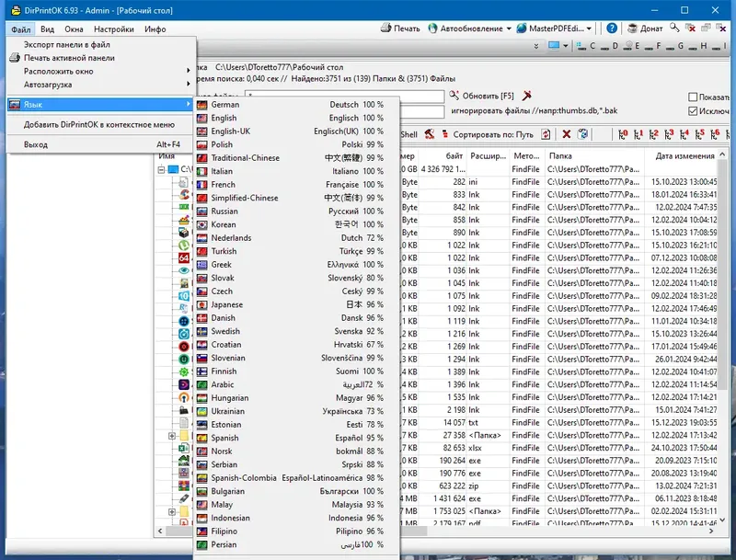
Task: Open the Расположить окно submenu
Action: pyautogui.click(x=101, y=72)
